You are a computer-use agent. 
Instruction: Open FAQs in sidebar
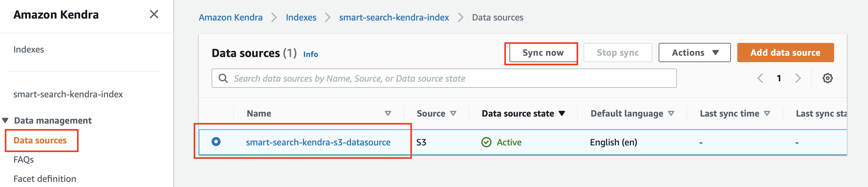click(24, 160)
